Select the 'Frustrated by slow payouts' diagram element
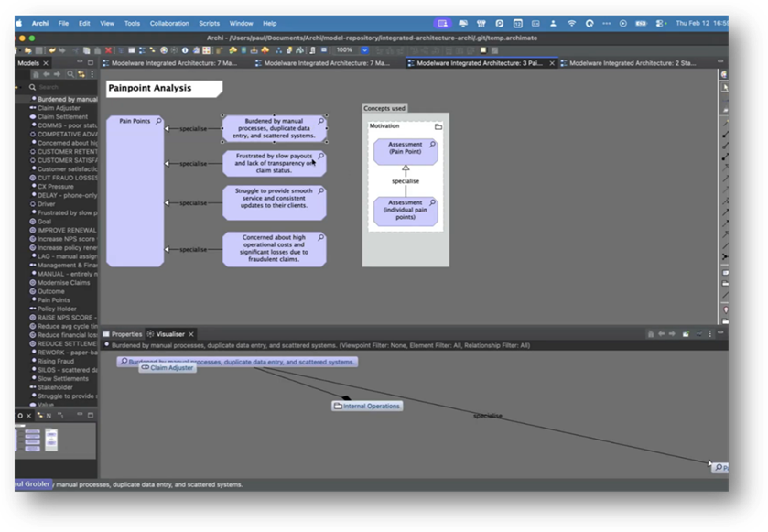Viewport: 768px width, 532px height. click(x=275, y=163)
